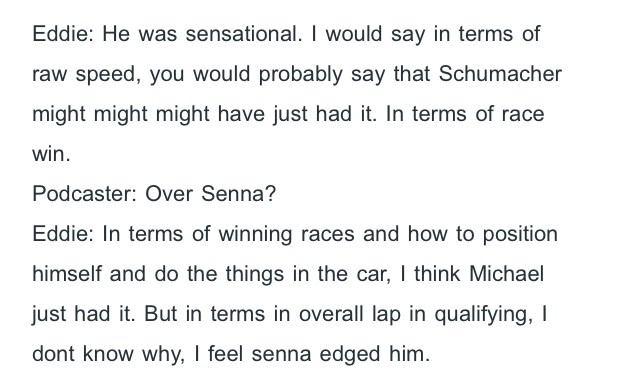Screen dimensions: 640x388
Task: Click "Senna?" in the podcaster's question
Action: [239, 193]
